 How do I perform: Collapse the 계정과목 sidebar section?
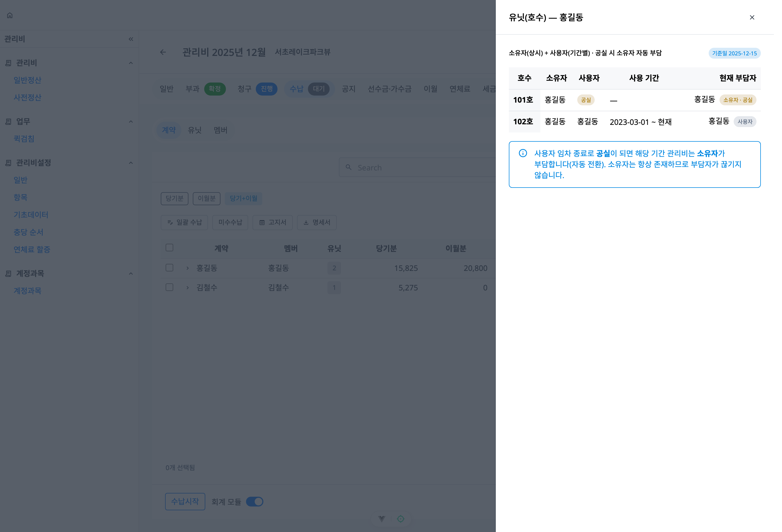(x=131, y=273)
